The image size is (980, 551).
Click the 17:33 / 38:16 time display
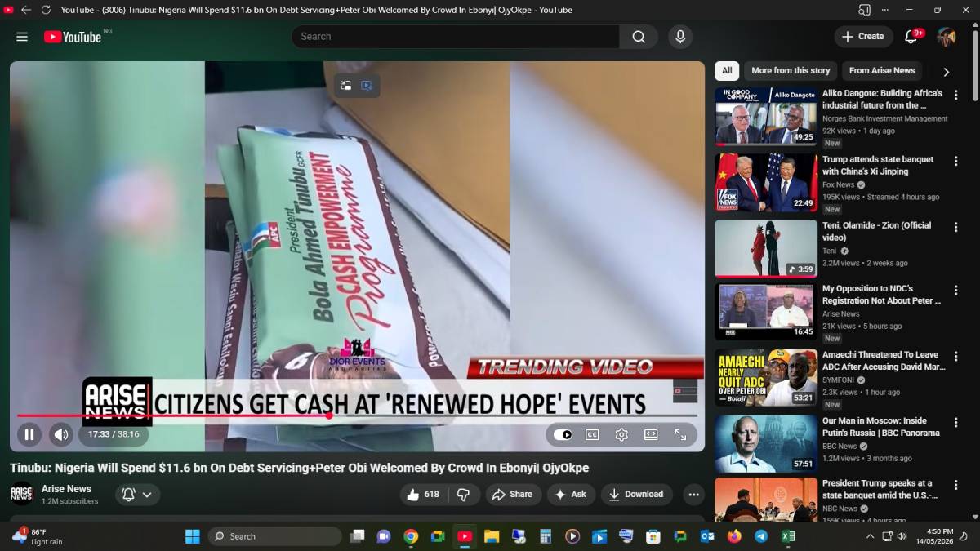[x=114, y=434]
